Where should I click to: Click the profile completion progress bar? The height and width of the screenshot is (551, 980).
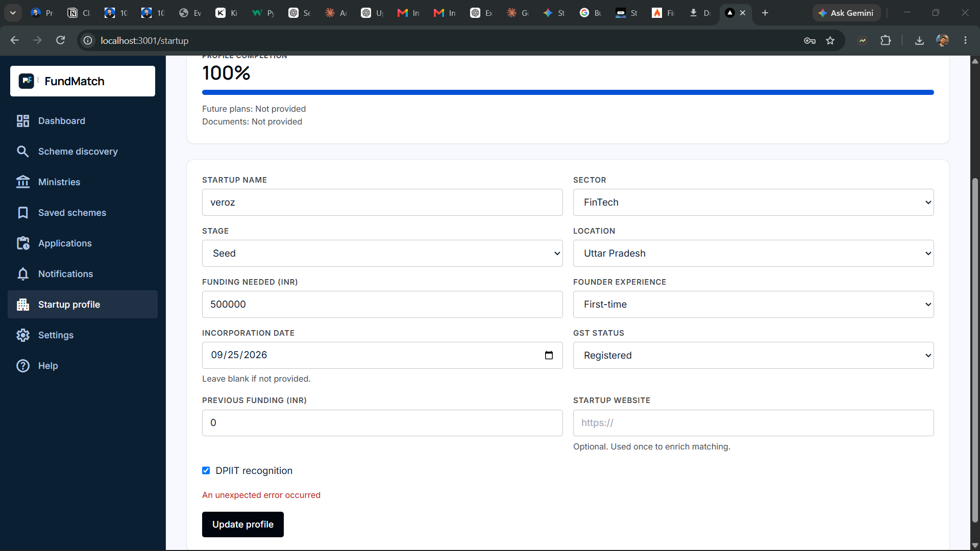[x=568, y=92]
